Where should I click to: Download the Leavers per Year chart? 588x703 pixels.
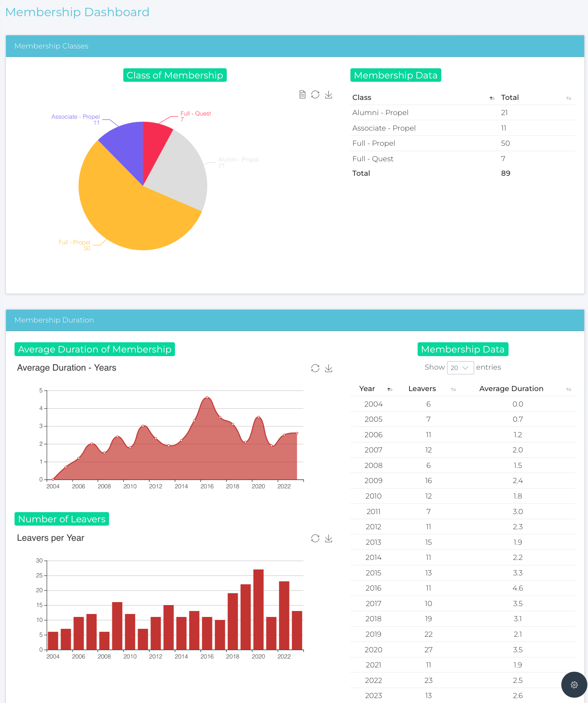[328, 538]
